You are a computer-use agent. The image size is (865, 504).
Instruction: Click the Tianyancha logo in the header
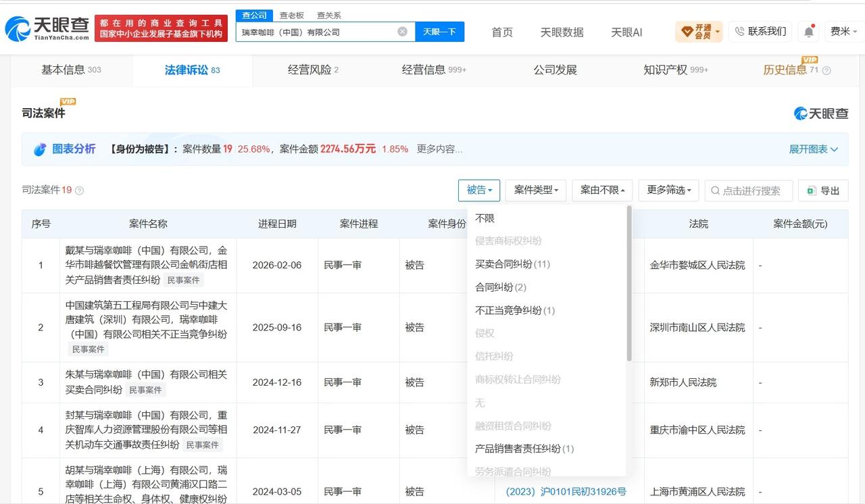[x=47, y=28]
